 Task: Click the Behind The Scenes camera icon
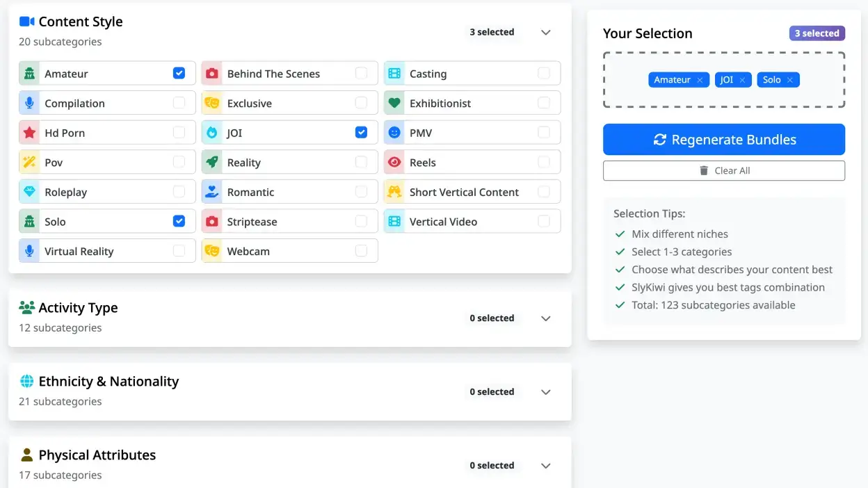(211, 73)
